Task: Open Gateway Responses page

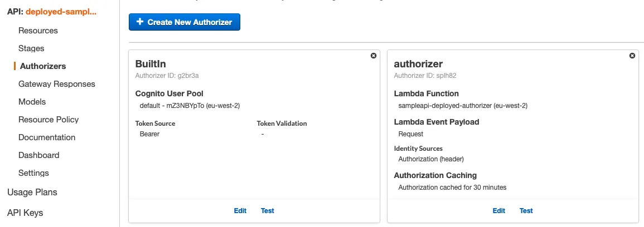Action: coord(57,84)
